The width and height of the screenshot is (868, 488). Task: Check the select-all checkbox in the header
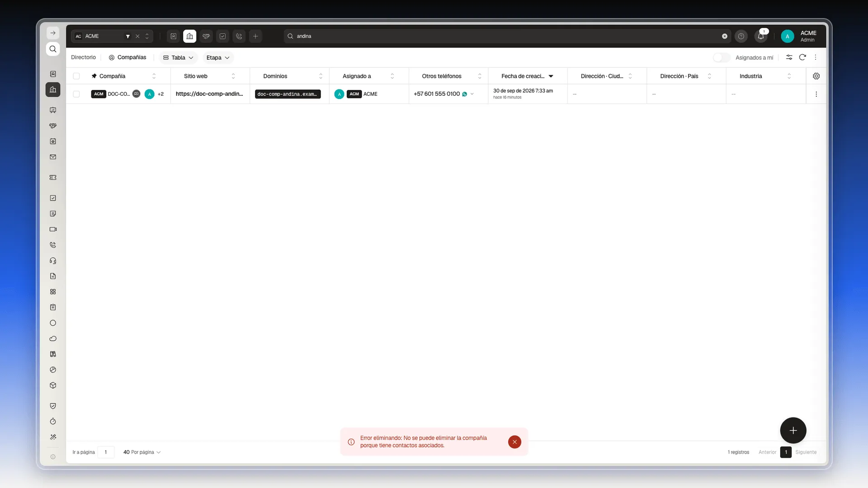(x=76, y=76)
